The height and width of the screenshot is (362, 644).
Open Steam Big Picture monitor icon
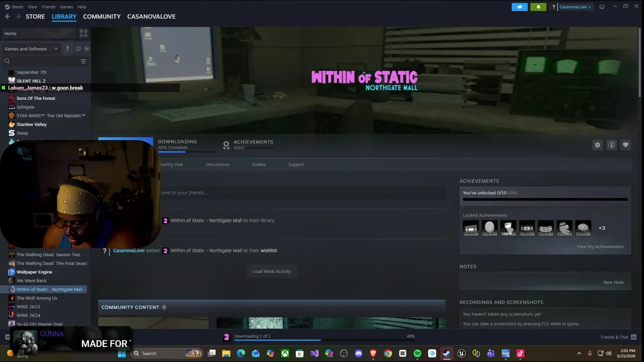(x=602, y=7)
